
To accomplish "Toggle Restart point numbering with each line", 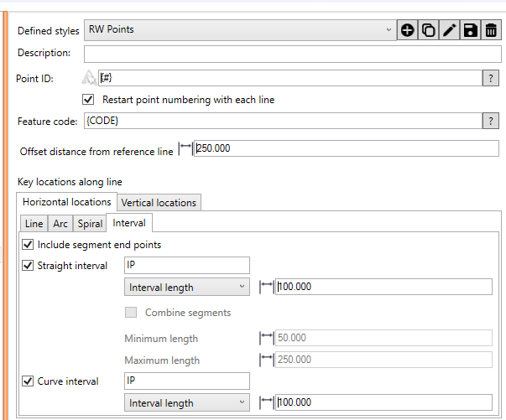I will point(88,100).
